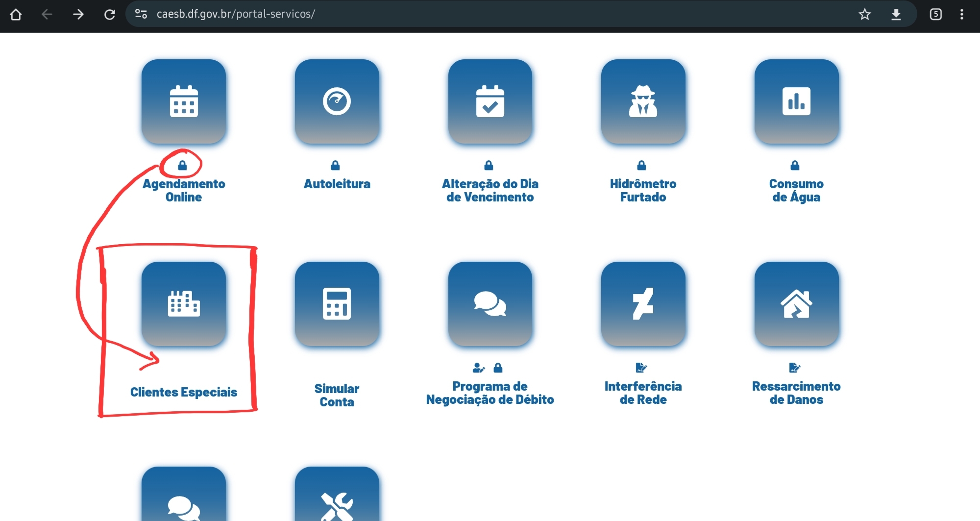Open downloads from the toolbar
The height and width of the screenshot is (521, 980).
point(896,14)
